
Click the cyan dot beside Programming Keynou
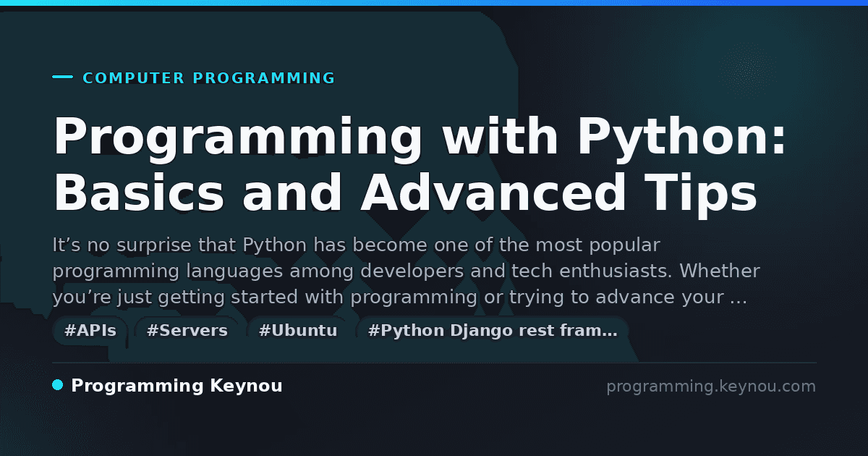click(58, 385)
